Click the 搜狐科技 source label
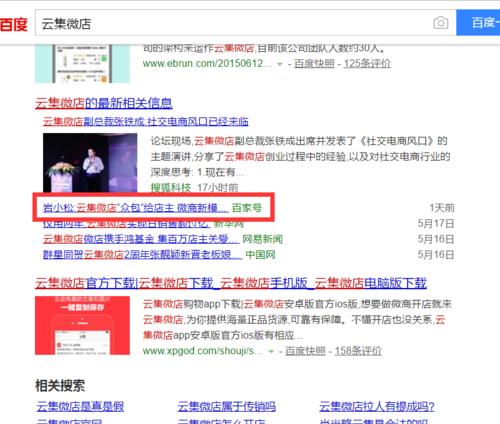This screenshot has width=500, height=424. [171, 187]
